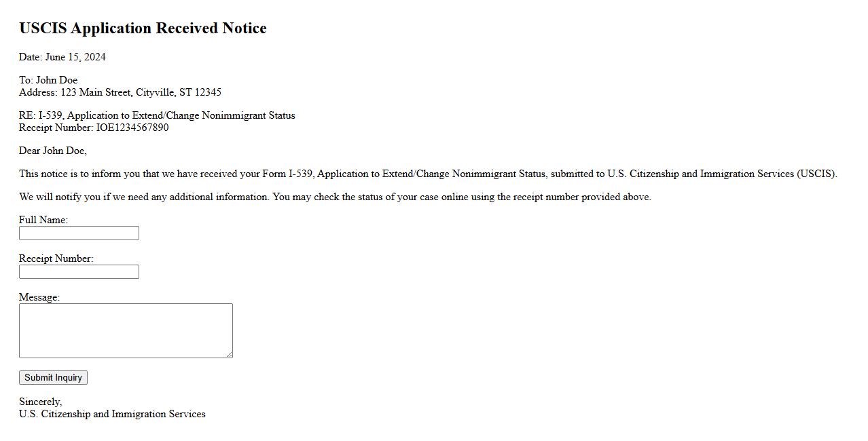Viewport: 868px width, 441px height.
Task: Click the "Date: June 15, 2024" line
Action: tap(62, 57)
